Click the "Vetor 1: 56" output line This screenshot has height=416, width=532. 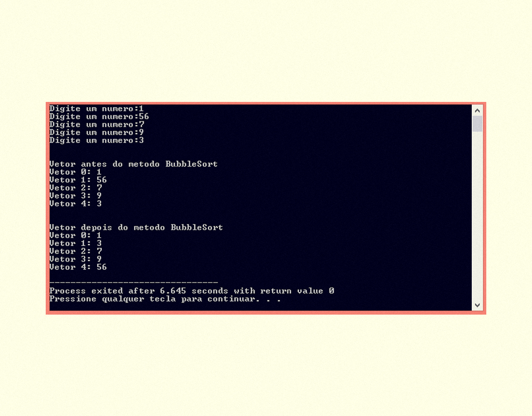(78, 180)
